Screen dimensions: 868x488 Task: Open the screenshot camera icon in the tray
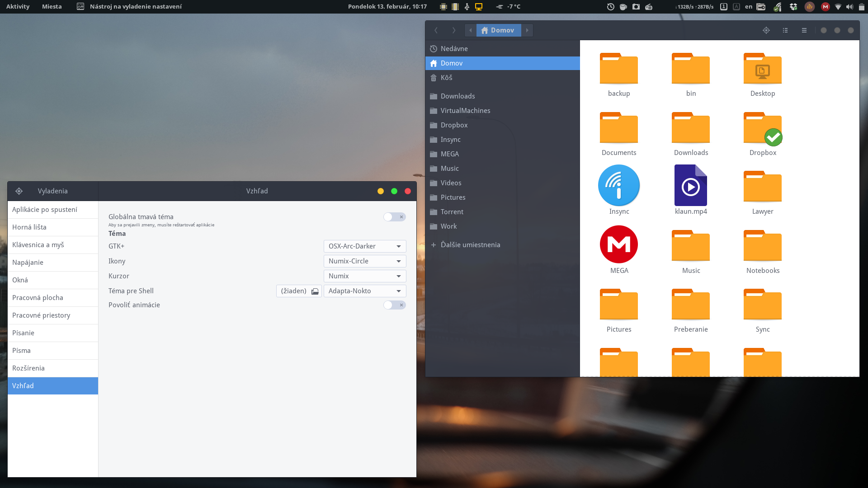coord(636,7)
